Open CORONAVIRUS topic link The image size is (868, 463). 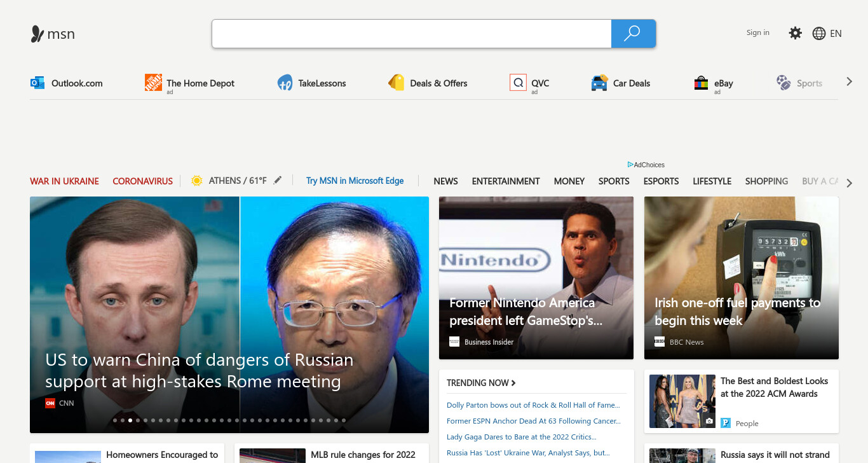click(x=142, y=181)
